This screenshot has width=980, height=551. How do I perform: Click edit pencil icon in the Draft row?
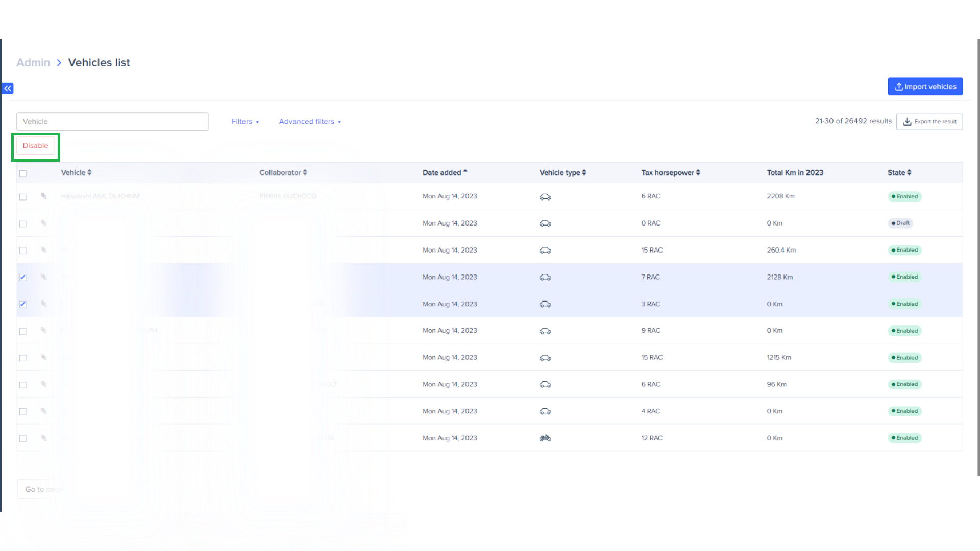(x=43, y=223)
